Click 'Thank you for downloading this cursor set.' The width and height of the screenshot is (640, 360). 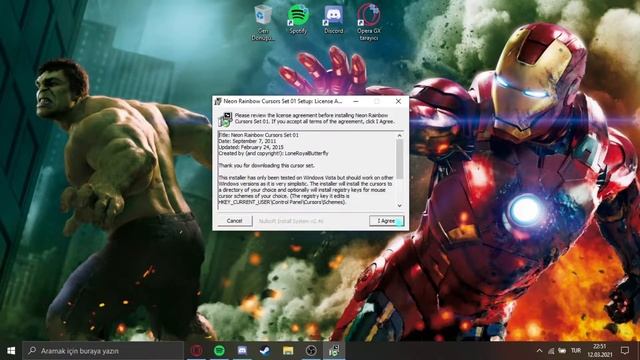[267, 165]
